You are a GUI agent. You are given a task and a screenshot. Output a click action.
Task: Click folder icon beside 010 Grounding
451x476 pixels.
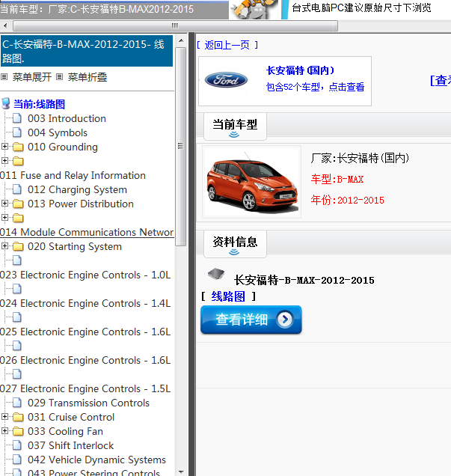pyautogui.click(x=18, y=147)
